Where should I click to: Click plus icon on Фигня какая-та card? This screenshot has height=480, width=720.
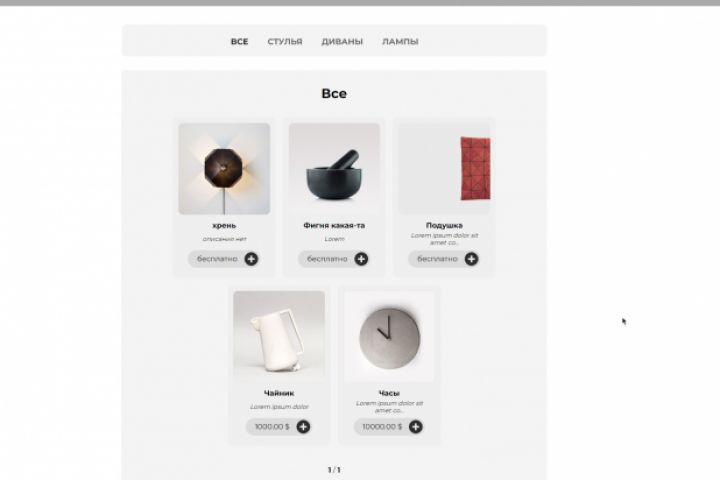(x=361, y=259)
